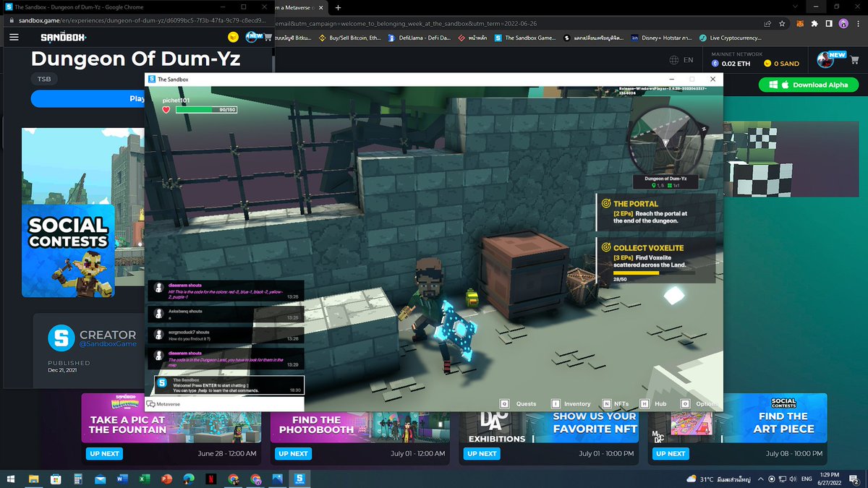Click the blue Play button

pos(88,98)
